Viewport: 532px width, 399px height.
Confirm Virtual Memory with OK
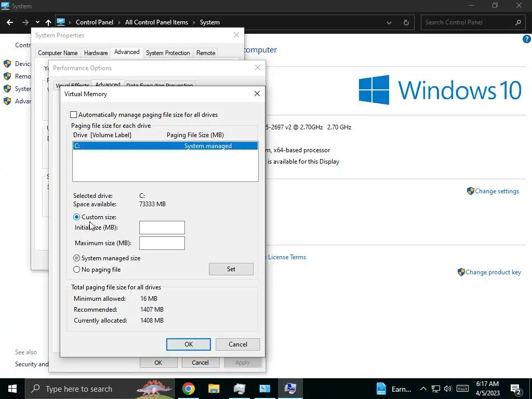click(188, 344)
